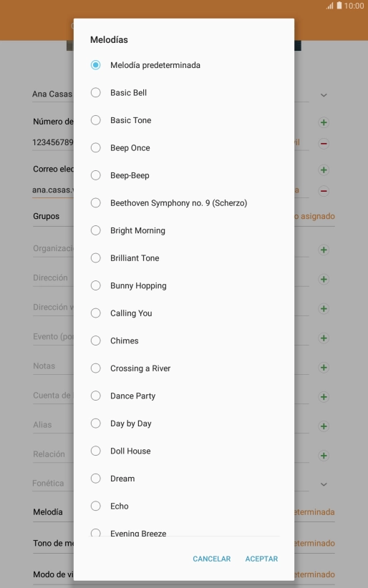Add Relación field with plus icon
The width and height of the screenshot is (368, 588).
(x=324, y=456)
